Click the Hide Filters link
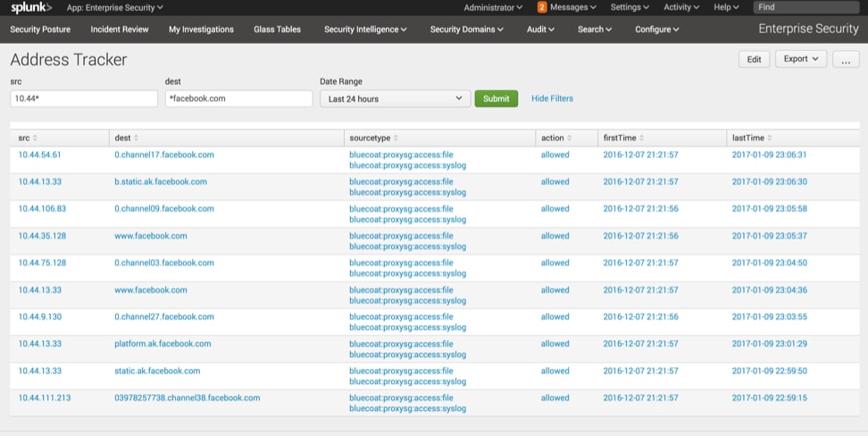The image size is (868, 436). pos(553,98)
